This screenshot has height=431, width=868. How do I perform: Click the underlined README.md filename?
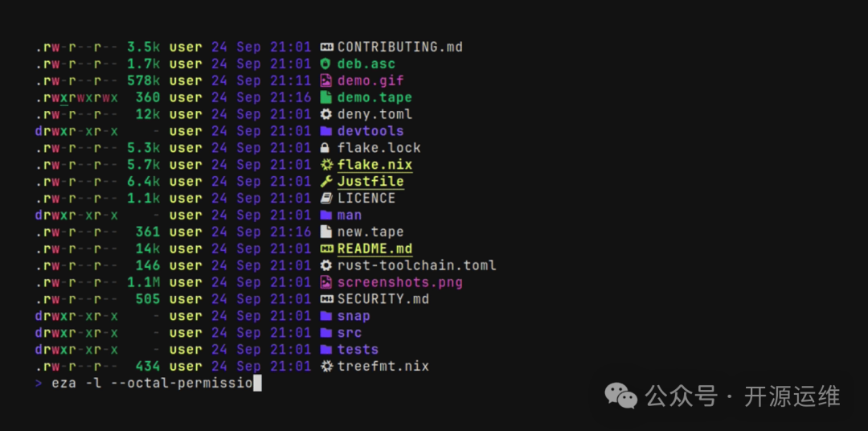[375, 249]
